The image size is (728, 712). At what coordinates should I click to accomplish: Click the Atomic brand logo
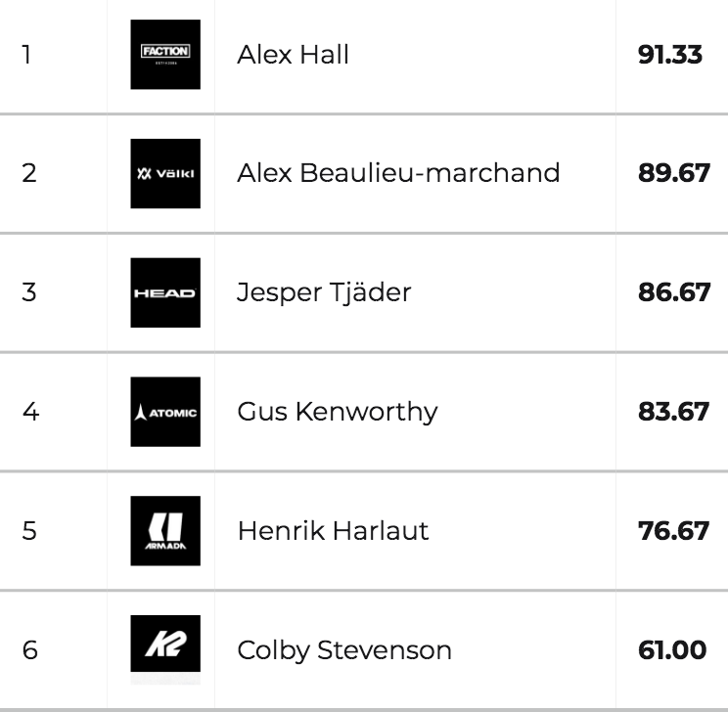point(165,412)
